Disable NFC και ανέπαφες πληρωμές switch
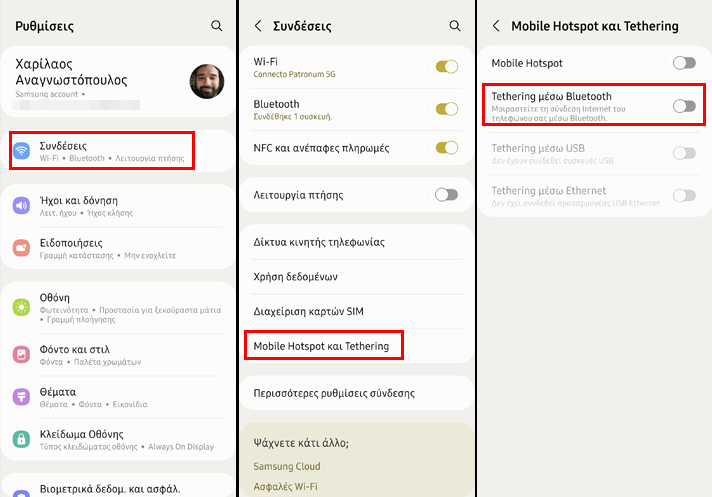The width and height of the screenshot is (712, 497). pyautogui.click(x=447, y=148)
